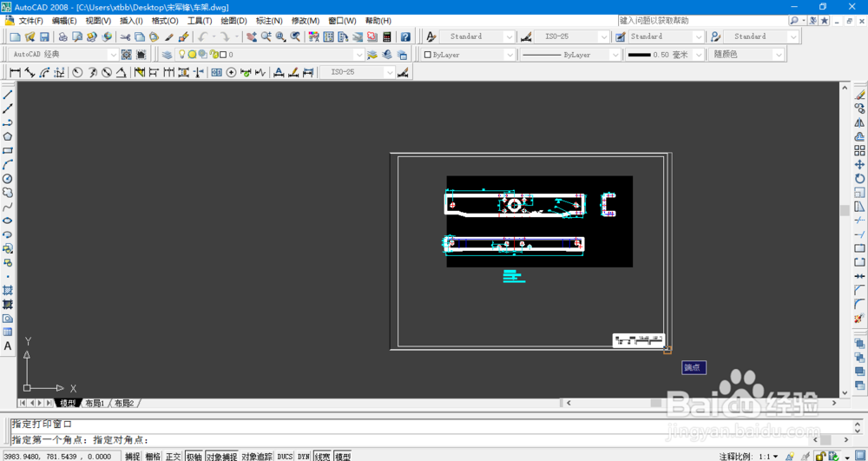Open the 0.50 毫米 lineweight dropdown

click(699, 54)
